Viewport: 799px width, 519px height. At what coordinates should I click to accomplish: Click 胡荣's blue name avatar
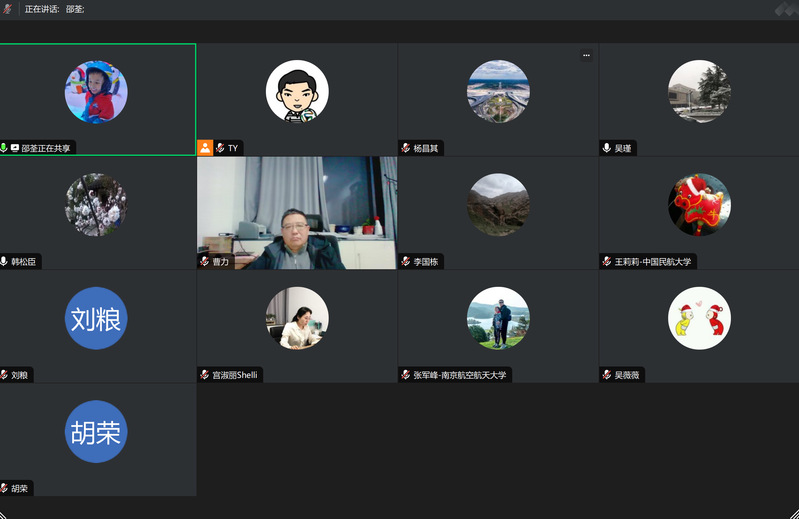click(97, 432)
